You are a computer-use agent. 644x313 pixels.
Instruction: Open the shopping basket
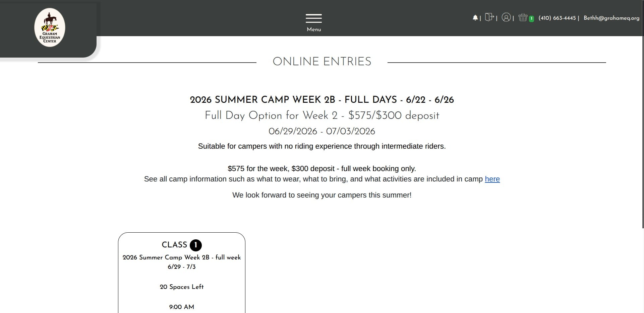point(523,17)
